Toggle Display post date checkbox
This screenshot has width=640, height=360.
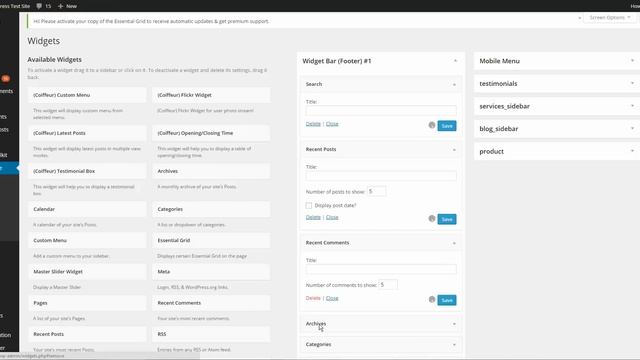[x=309, y=205]
